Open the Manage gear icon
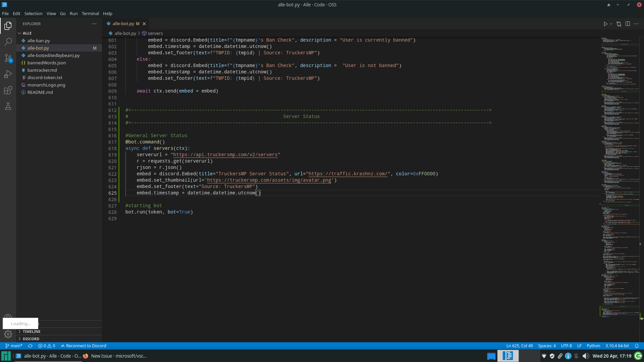The height and width of the screenshot is (362, 644). (8, 334)
